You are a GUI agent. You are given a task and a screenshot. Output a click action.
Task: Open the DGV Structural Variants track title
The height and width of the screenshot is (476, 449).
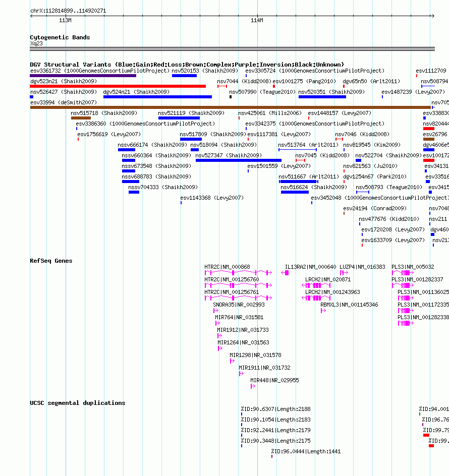click(x=187, y=65)
